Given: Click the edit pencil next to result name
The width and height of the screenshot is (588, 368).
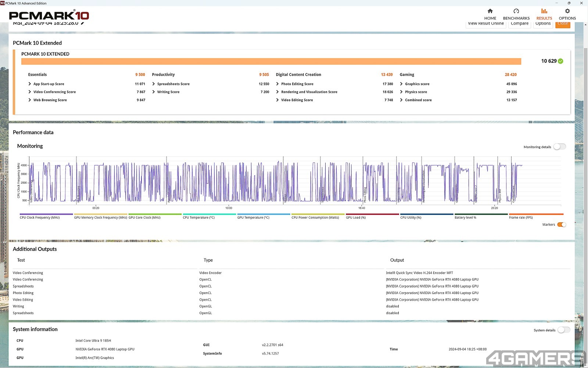Looking at the screenshot, I should pos(83,23).
